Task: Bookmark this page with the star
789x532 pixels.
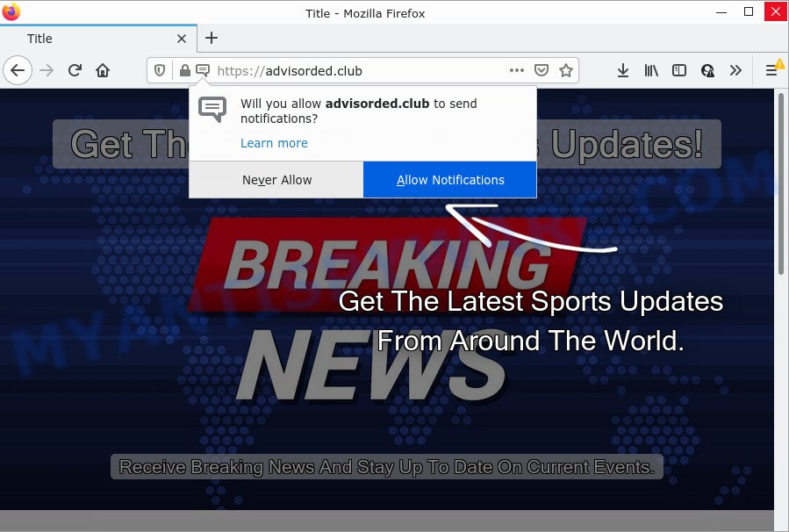Action: (566, 70)
